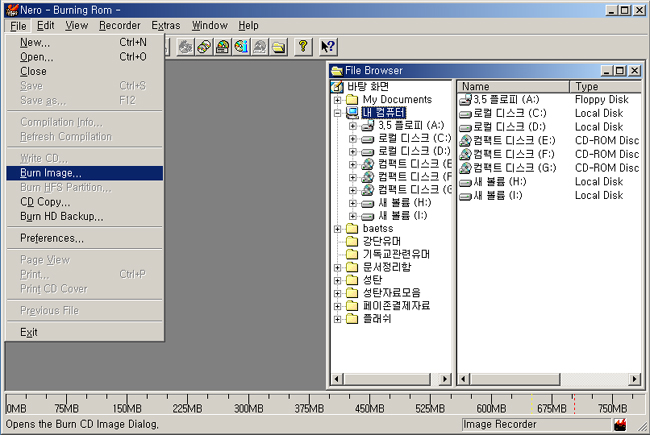
Task: Open the Recorder menu
Action: (120, 25)
